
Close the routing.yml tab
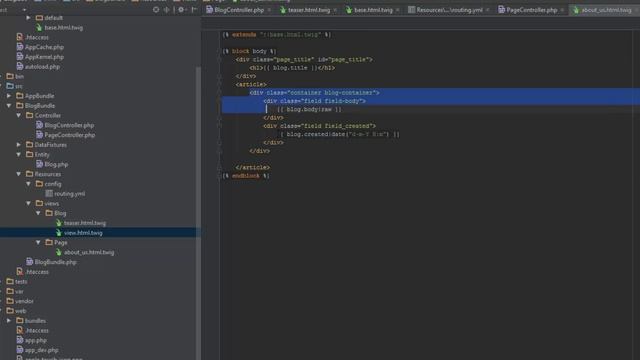(487, 10)
